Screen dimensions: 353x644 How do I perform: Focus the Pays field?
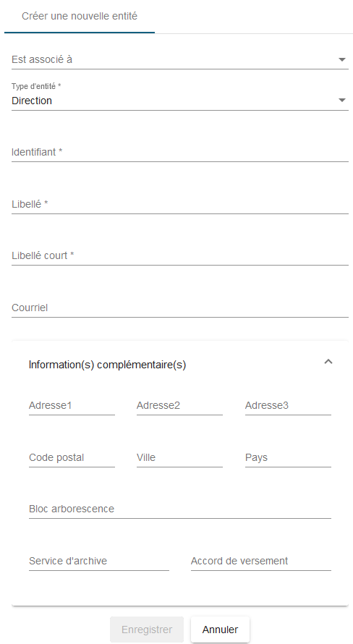(288, 457)
